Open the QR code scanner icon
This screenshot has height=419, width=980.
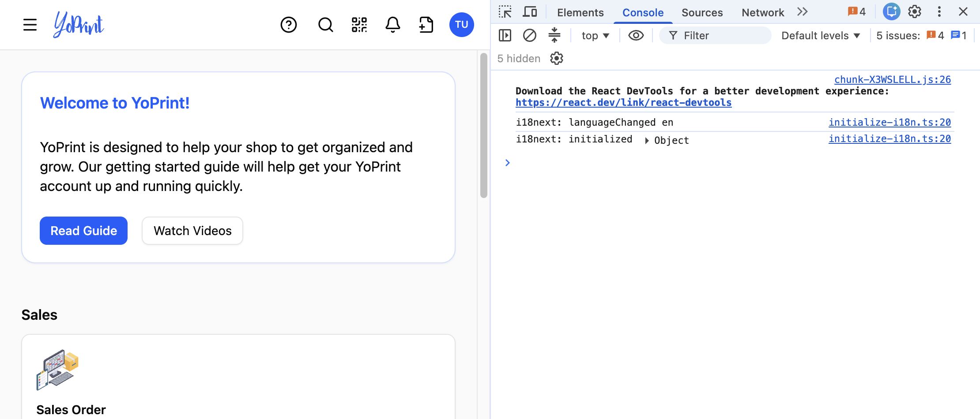pyautogui.click(x=359, y=25)
